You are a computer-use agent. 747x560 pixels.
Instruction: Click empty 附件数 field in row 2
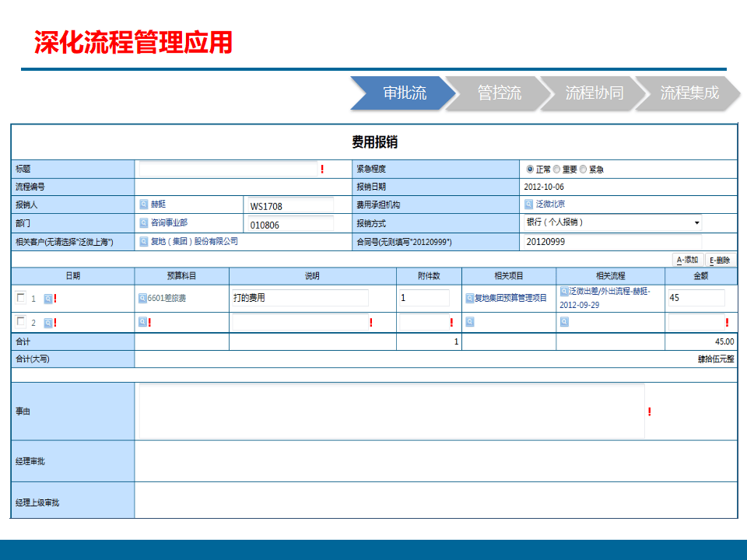pyautogui.click(x=425, y=322)
